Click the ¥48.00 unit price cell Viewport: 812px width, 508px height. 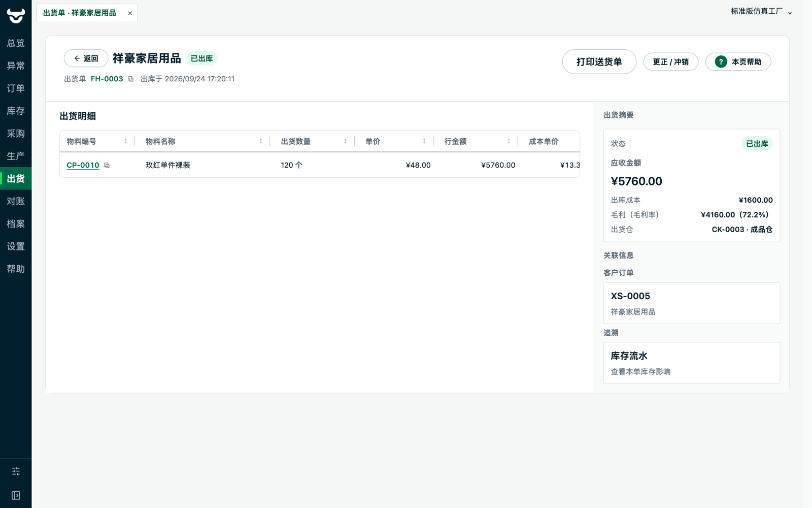[418, 165]
